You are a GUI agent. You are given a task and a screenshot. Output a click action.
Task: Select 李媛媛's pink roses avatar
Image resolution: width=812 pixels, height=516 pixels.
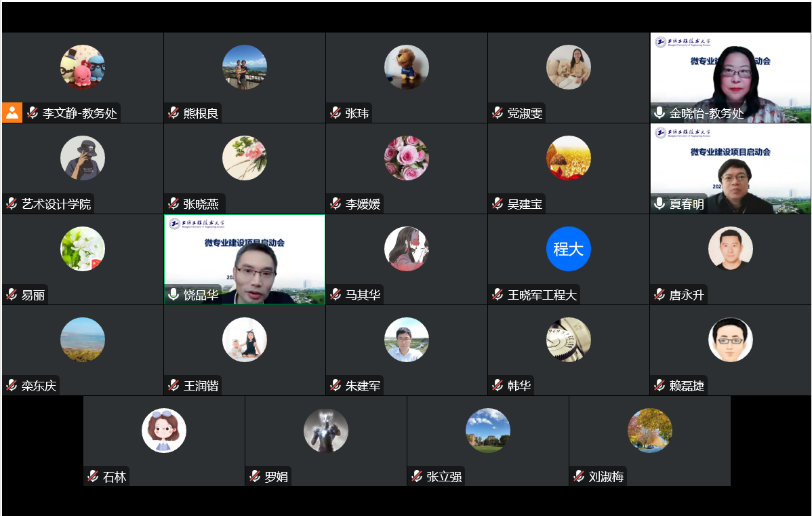coord(407,158)
